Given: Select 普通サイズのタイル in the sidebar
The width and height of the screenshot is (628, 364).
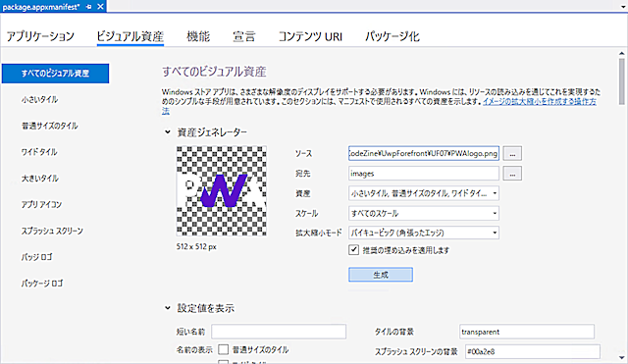Looking at the screenshot, I should click(x=50, y=126).
